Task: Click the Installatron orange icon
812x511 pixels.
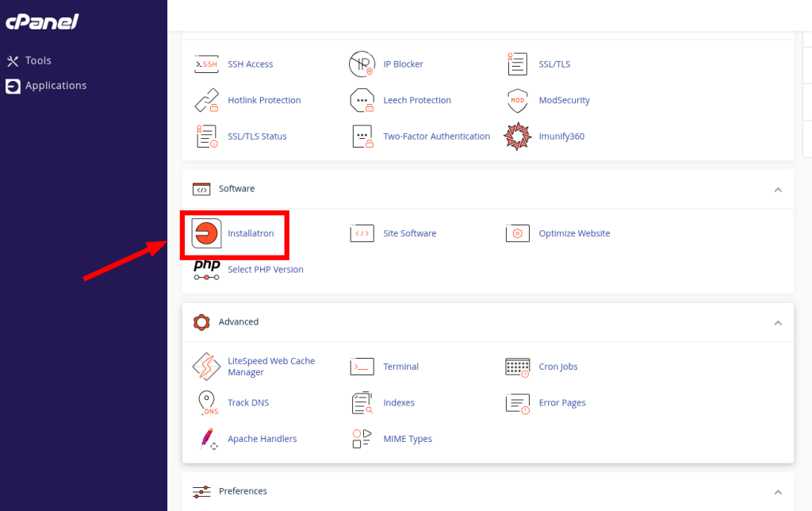Action: click(206, 234)
